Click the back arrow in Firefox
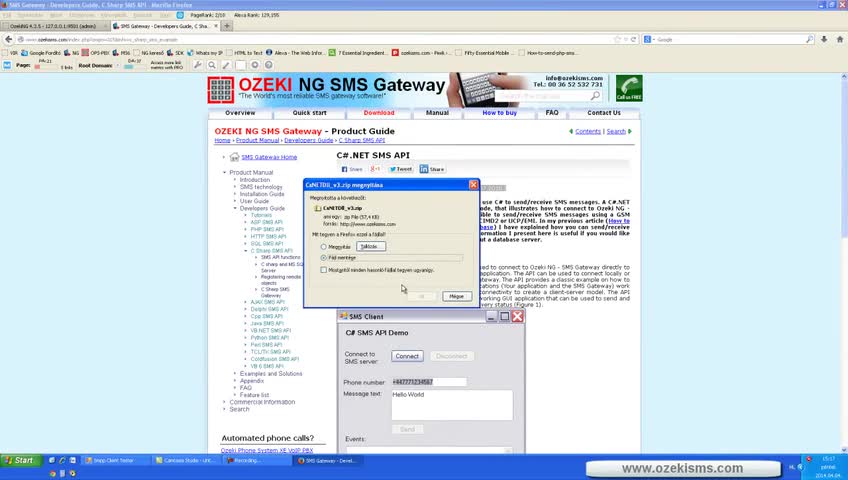This screenshot has height=480, width=848. (x=8, y=39)
